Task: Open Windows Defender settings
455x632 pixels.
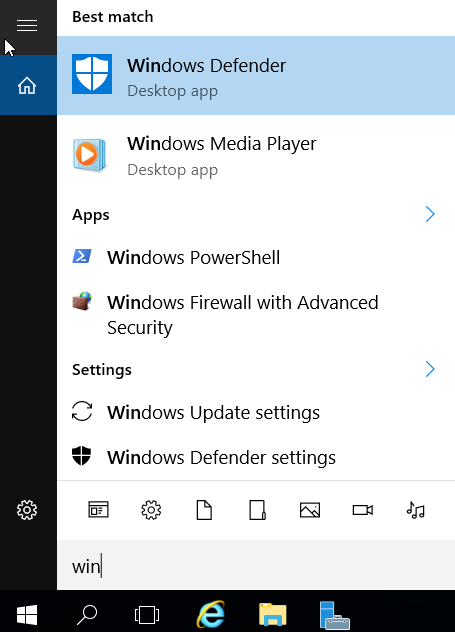Action: (x=256, y=457)
